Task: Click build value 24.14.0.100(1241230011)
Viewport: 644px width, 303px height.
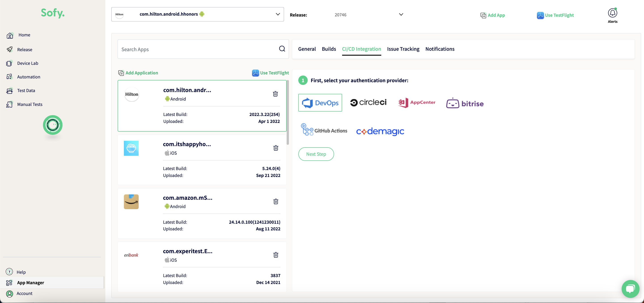Action: (254, 222)
